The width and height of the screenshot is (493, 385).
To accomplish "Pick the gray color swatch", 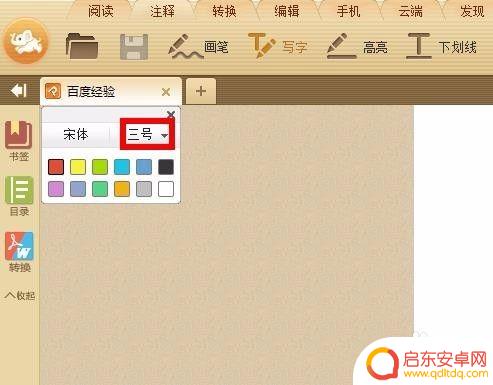I will [144, 189].
